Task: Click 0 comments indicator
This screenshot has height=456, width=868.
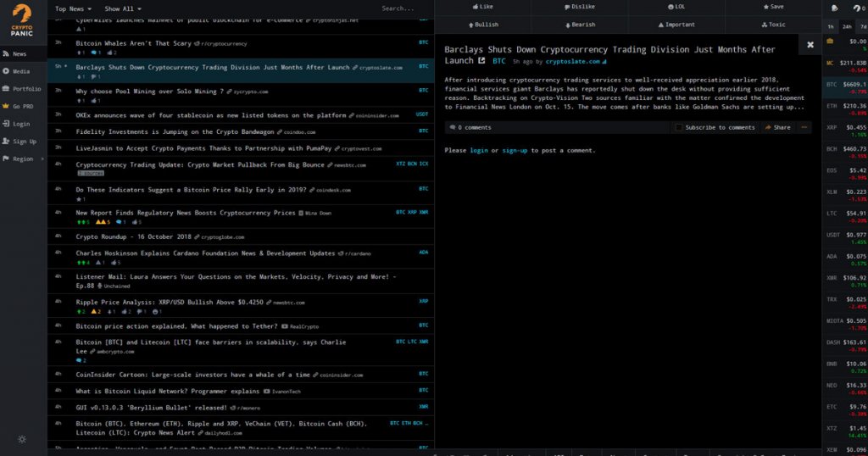Action: click(470, 127)
